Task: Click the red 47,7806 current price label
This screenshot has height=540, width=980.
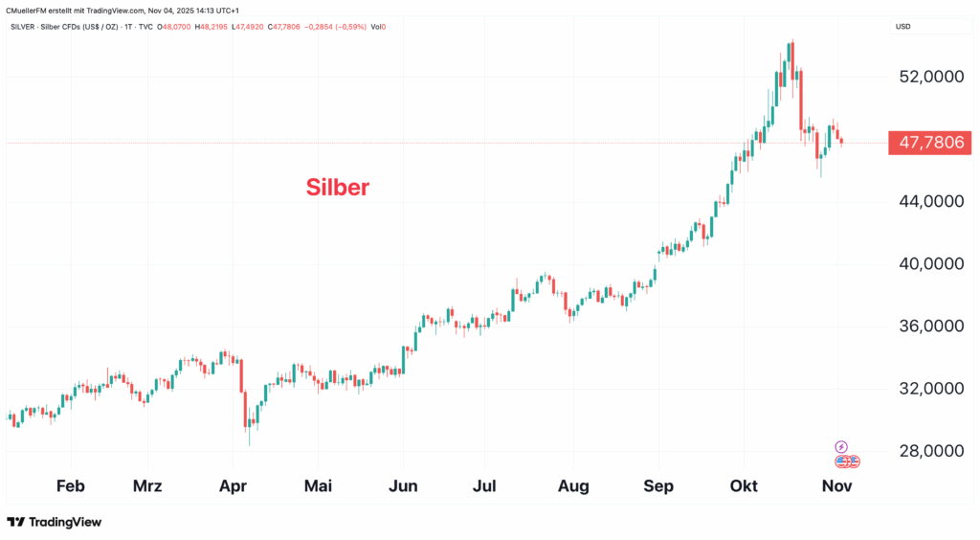Action: click(928, 144)
